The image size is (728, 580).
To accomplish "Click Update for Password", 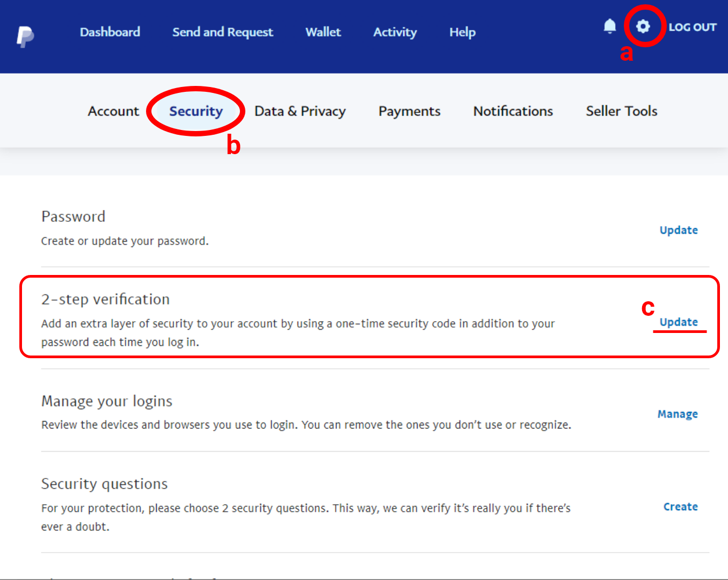I will click(x=679, y=230).
